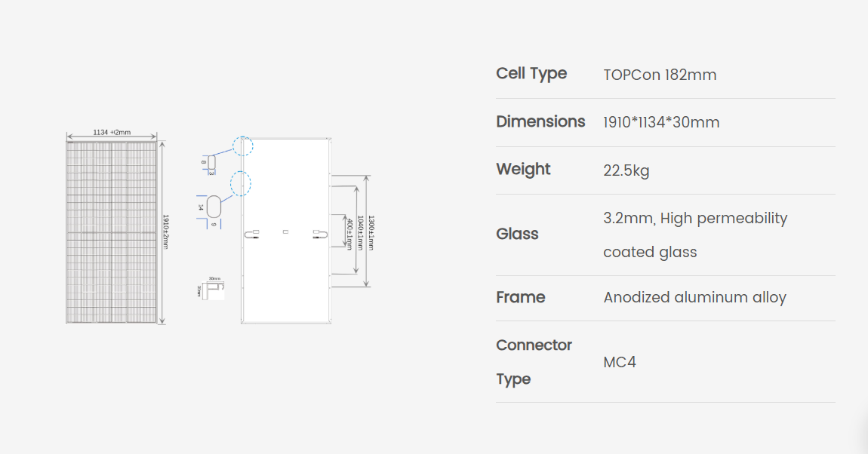This screenshot has width=868, height=454.
Task: Select the lower dashed blue circle callout
Action: (240, 183)
